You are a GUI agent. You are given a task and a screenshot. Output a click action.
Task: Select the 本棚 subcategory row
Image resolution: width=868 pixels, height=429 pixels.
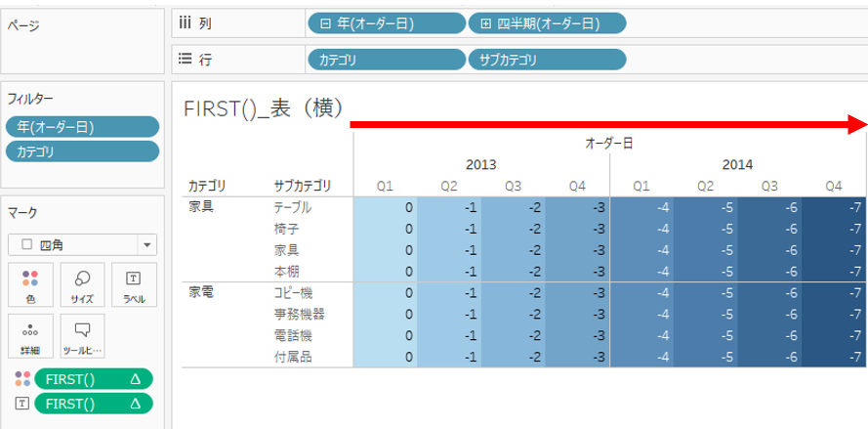click(x=286, y=272)
